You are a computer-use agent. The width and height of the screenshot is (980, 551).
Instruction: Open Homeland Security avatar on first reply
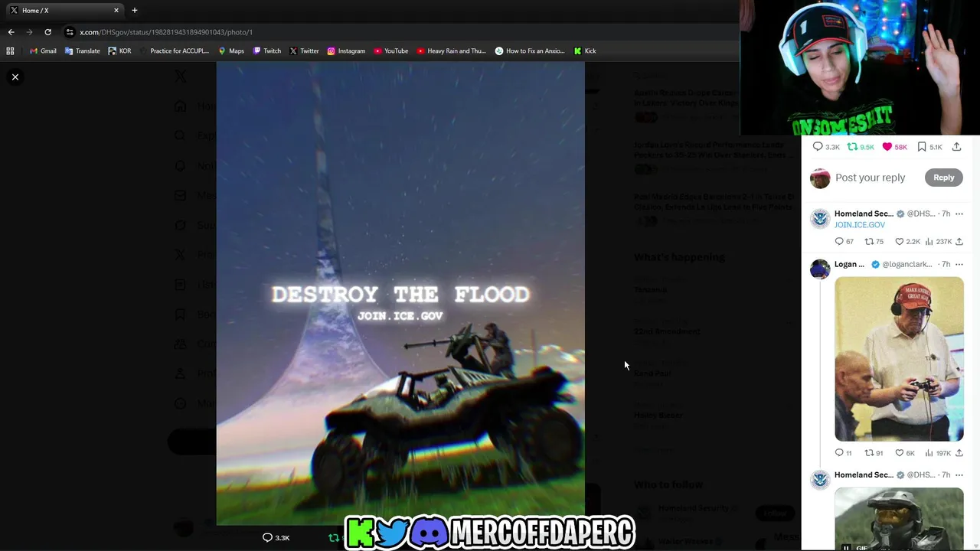[x=820, y=219]
